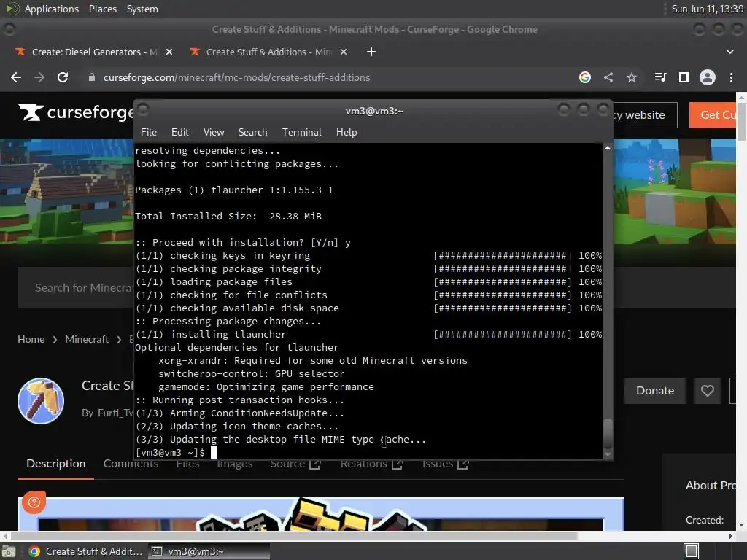Click the show desktop icon in taskbar

click(x=9, y=551)
